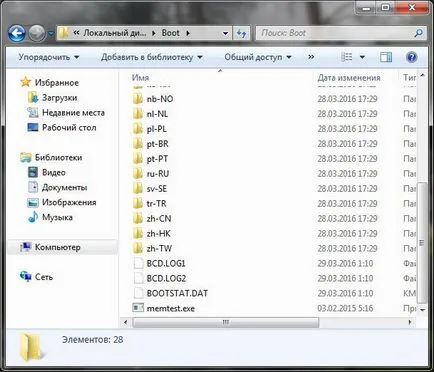
Task: Show more toolbar commands via chevron
Action: [311, 57]
